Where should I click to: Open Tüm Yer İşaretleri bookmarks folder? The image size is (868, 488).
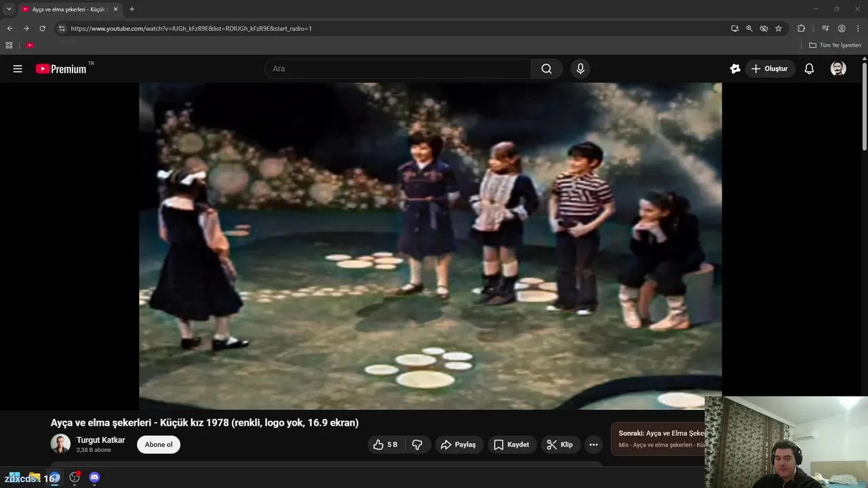pyautogui.click(x=835, y=45)
